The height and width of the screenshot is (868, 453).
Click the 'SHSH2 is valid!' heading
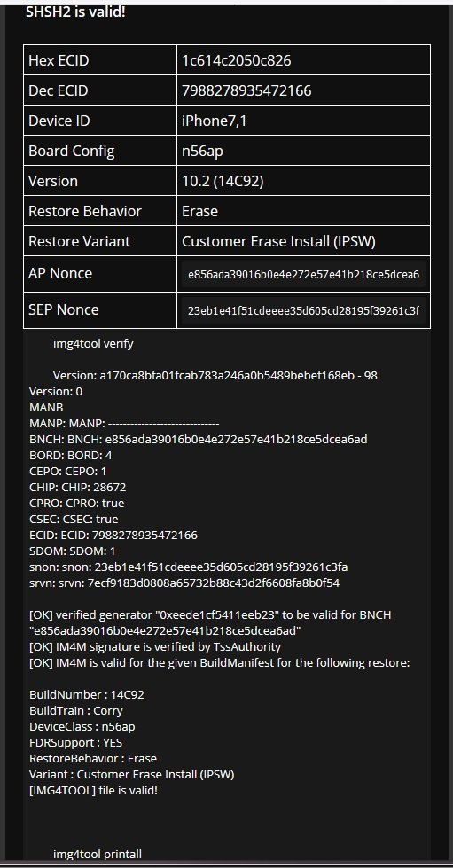tap(76, 12)
